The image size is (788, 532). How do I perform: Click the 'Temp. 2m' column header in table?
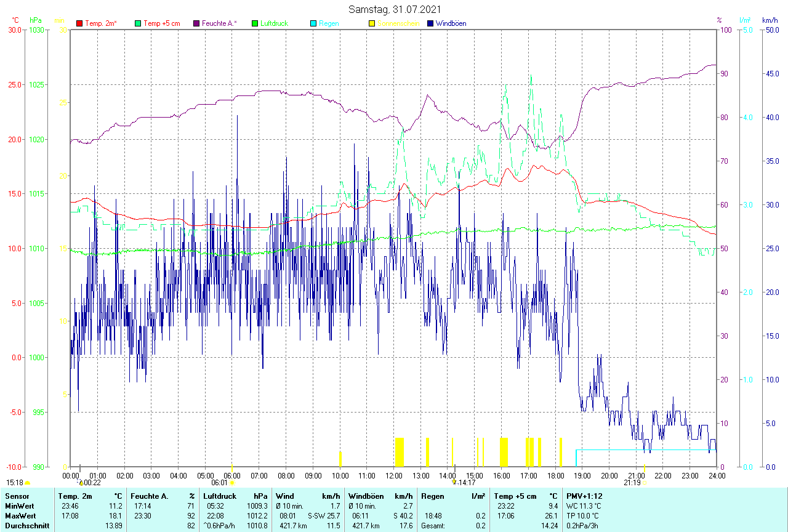click(75, 496)
